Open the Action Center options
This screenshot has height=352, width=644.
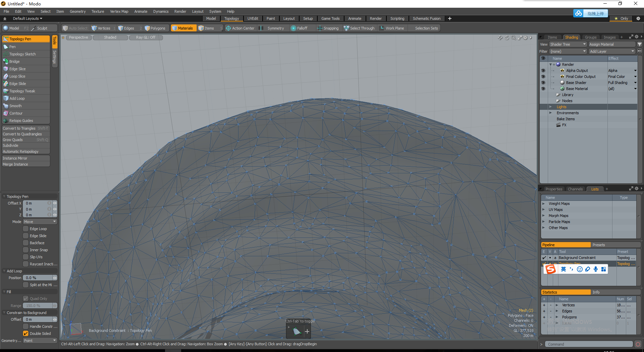coord(240,28)
